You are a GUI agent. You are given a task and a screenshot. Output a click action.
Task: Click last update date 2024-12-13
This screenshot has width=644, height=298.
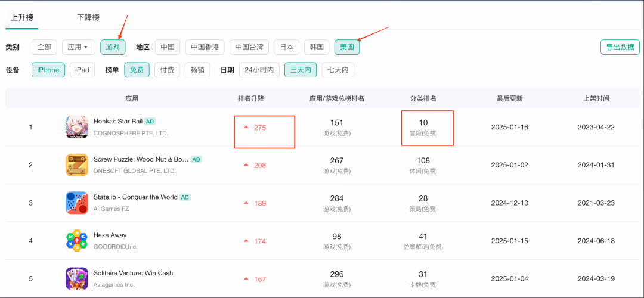point(510,203)
